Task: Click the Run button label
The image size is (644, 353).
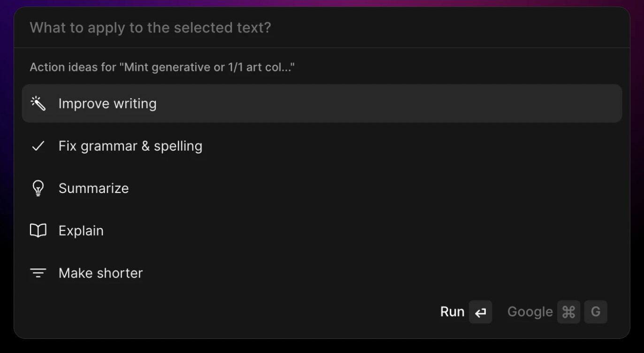Action: [x=452, y=312]
